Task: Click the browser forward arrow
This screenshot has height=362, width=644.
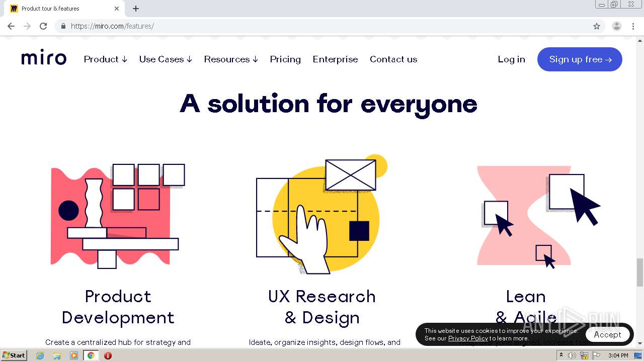Action: [x=27, y=26]
